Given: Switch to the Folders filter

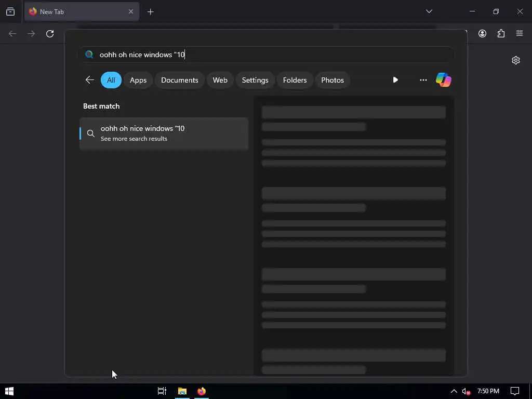Looking at the screenshot, I should point(295,80).
